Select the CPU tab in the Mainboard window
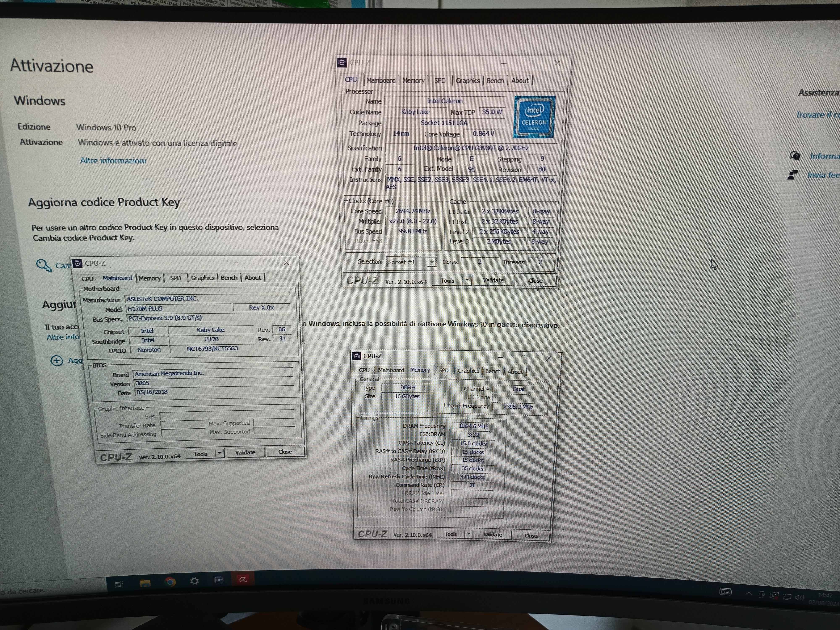 pos(87,279)
